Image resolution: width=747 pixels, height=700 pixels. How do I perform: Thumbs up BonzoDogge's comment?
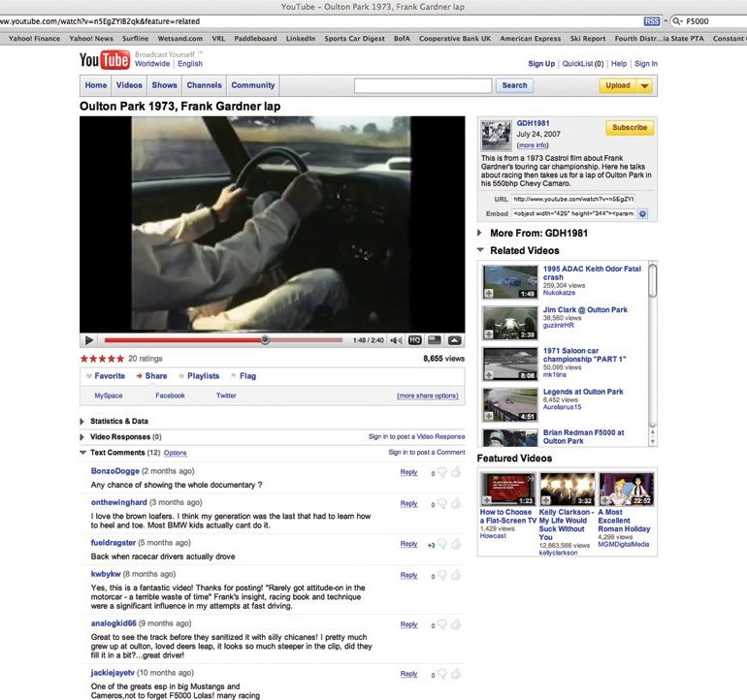[455, 473]
